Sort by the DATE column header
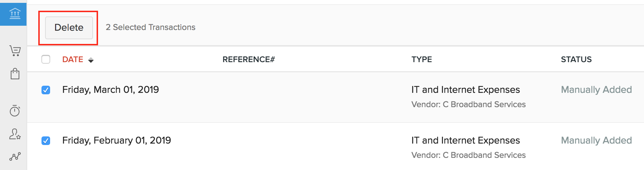Viewport: 644px width, 170px height. click(x=73, y=59)
